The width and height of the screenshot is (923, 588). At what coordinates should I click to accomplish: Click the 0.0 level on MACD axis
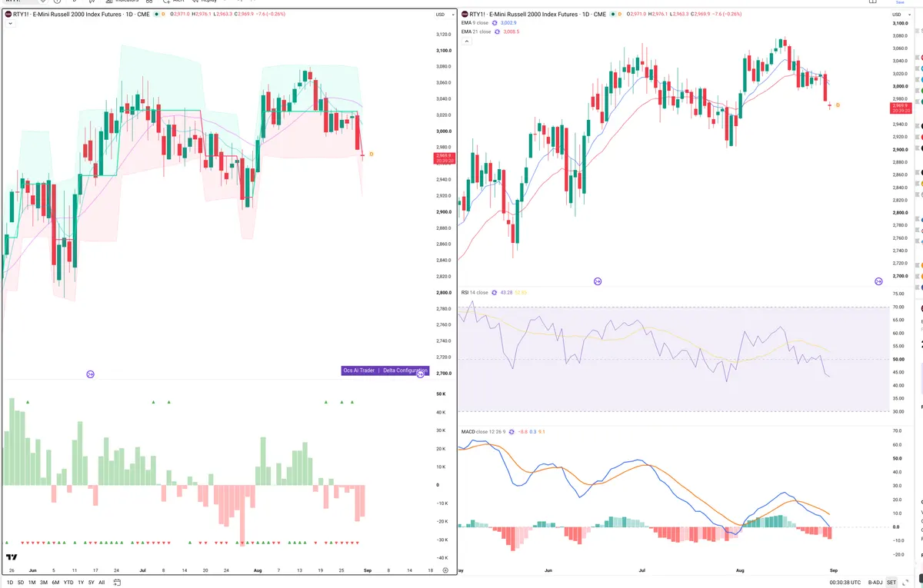click(x=895, y=527)
